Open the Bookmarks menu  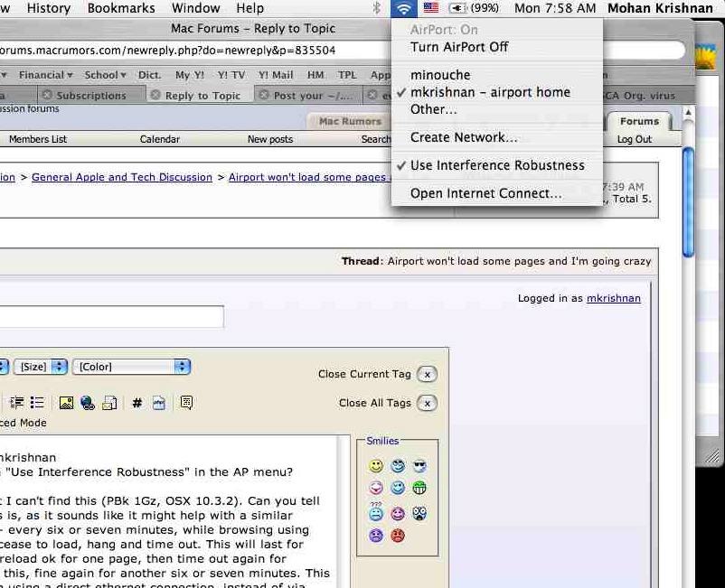pyautogui.click(x=121, y=8)
